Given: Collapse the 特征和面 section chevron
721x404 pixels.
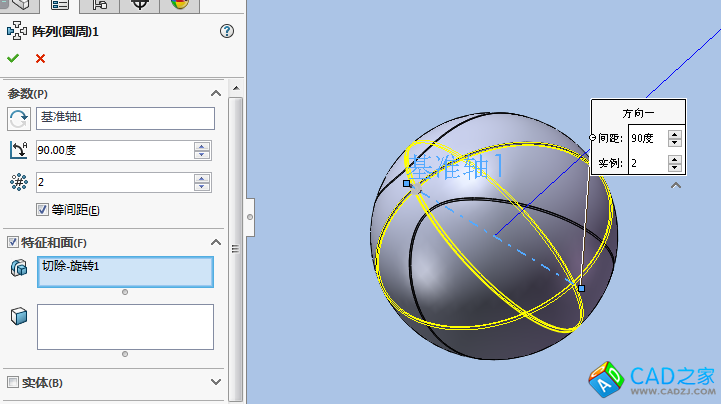Looking at the screenshot, I should [x=216, y=242].
